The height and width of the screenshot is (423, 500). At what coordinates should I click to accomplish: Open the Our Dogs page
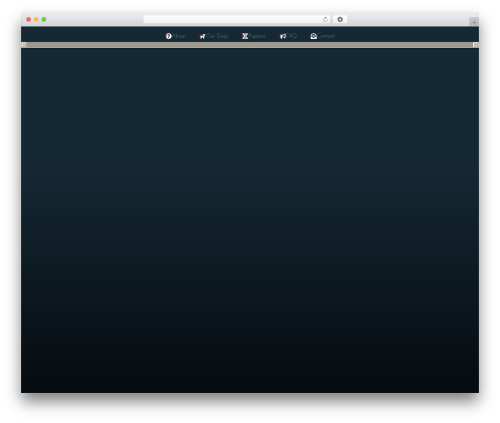[x=217, y=36]
